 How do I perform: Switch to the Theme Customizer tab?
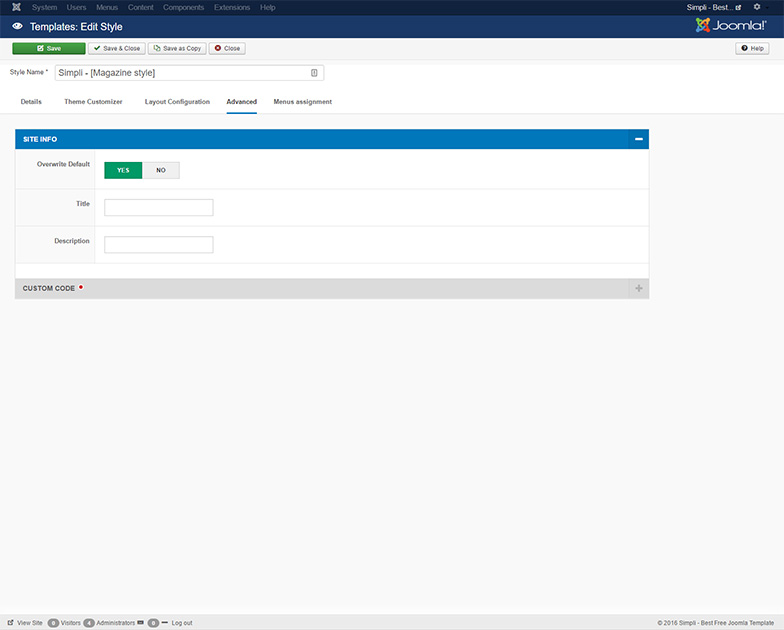93,102
